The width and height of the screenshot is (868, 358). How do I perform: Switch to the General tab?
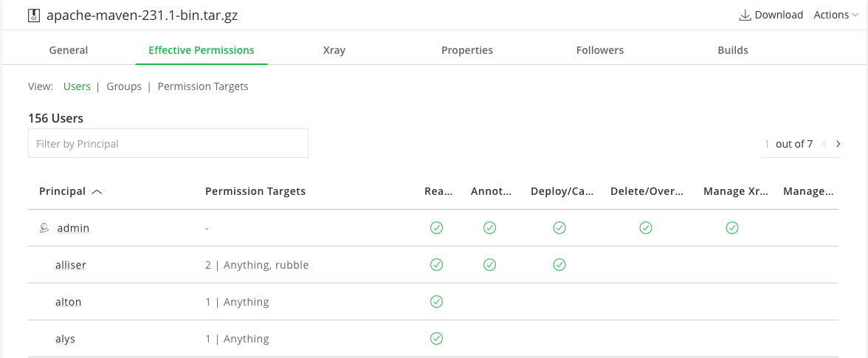click(69, 50)
